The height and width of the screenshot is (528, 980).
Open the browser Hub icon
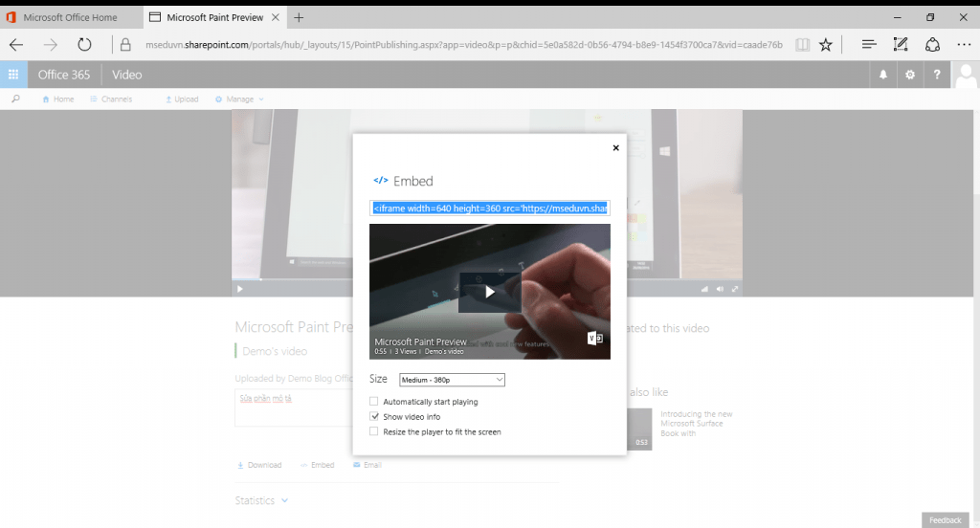[868, 44]
